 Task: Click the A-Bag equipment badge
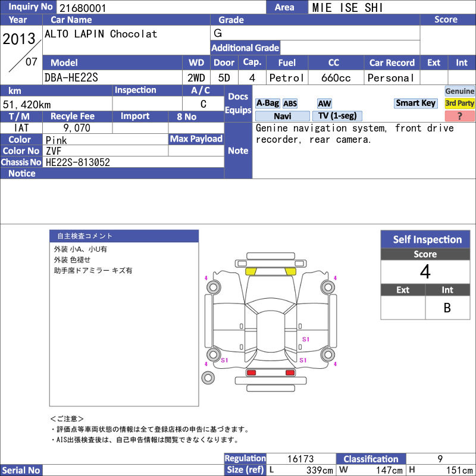pos(267,103)
